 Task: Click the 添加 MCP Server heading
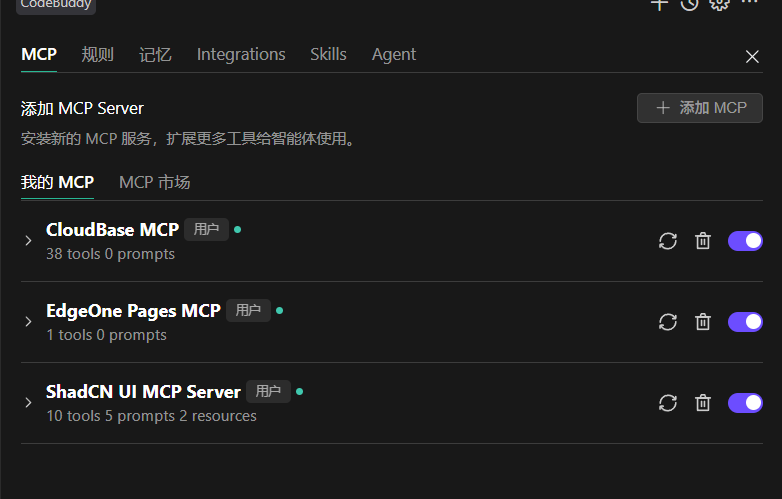click(x=82, y=109)
